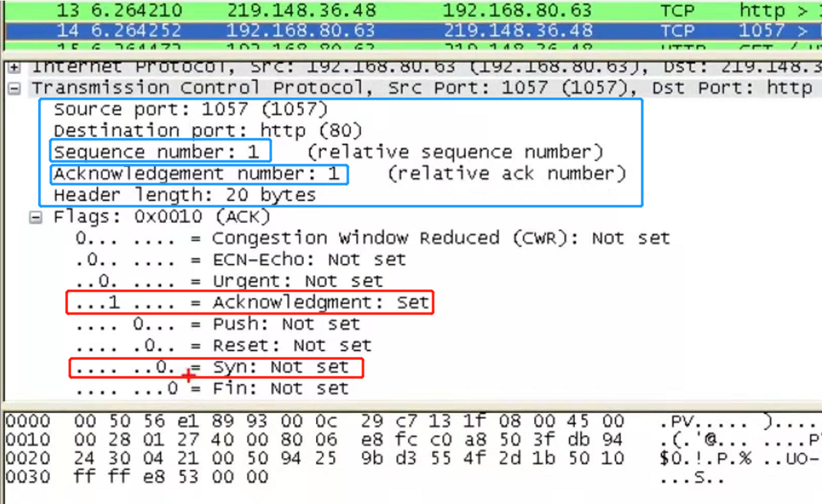Click hex offset 0030 in the bytes pane
The width and height of the screenshot is (822, 504).
click(27, 476)
